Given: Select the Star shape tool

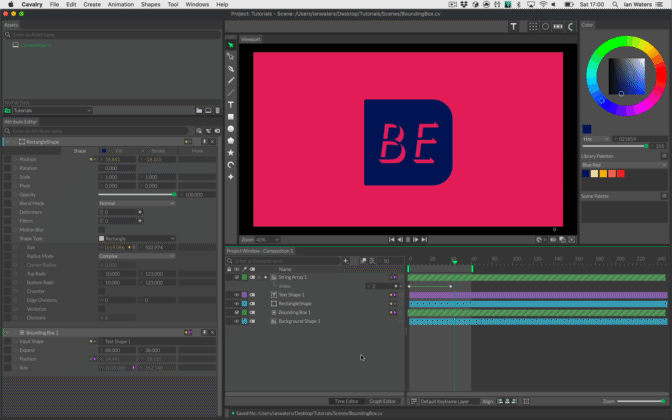Looking at the screenshot, I should point(231,152).
